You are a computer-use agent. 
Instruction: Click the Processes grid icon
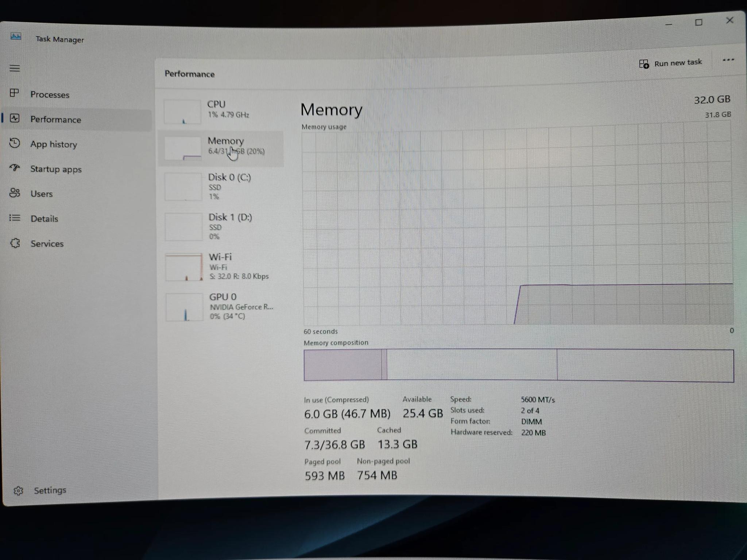point(14,93)
